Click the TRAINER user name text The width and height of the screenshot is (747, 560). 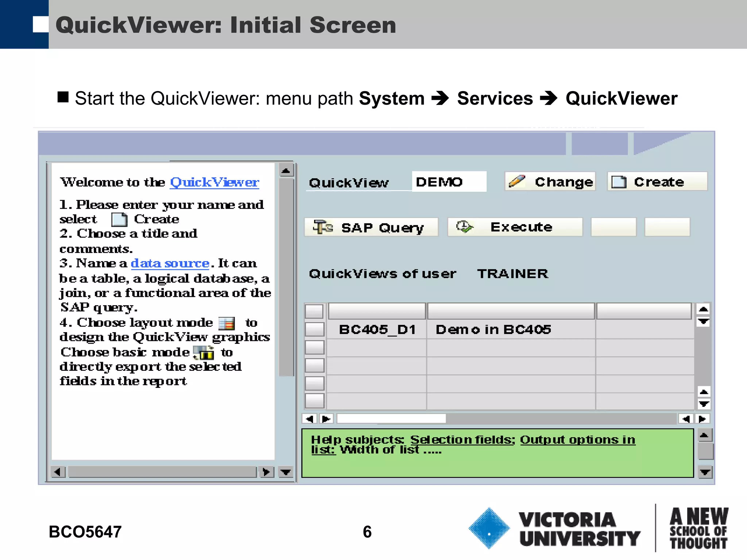(x=512, y=274)
